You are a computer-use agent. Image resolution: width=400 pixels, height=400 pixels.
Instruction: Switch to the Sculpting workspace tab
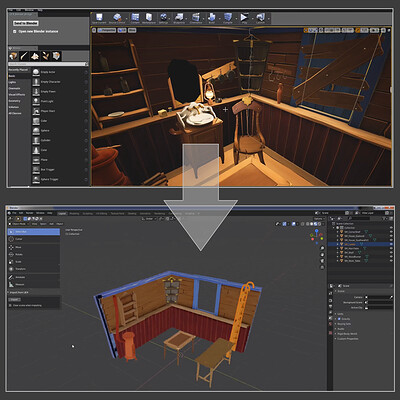[88, 213]
